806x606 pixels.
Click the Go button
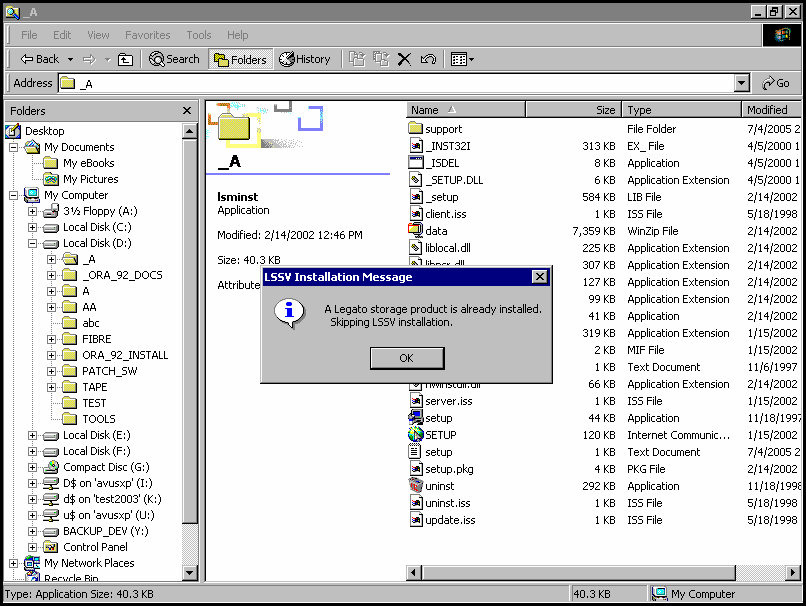tap(776, 83)
